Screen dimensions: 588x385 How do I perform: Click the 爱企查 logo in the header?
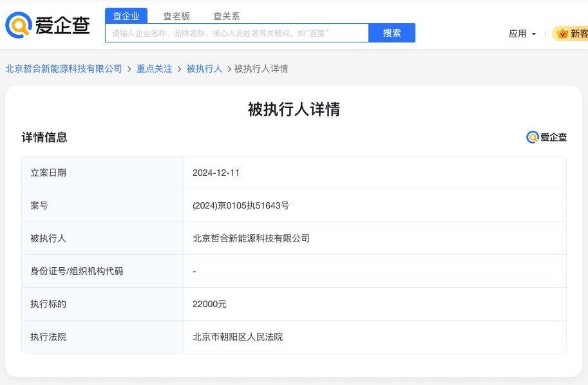pyautogui.click(x=48, y=25)
